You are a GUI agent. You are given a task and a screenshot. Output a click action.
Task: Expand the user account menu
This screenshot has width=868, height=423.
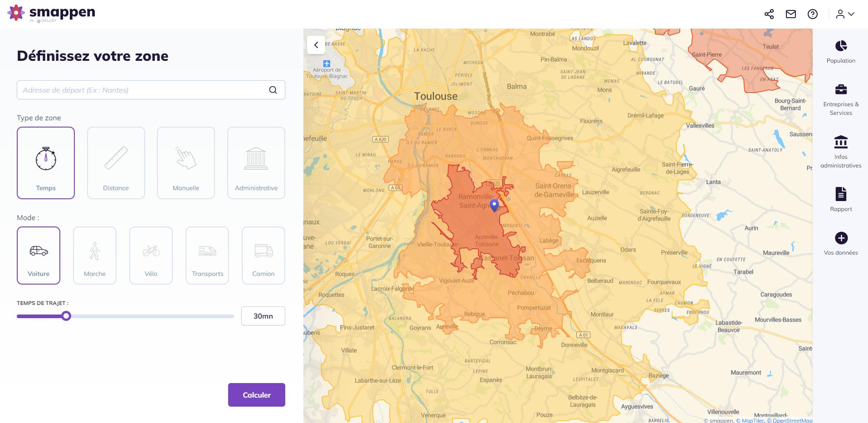845,14
